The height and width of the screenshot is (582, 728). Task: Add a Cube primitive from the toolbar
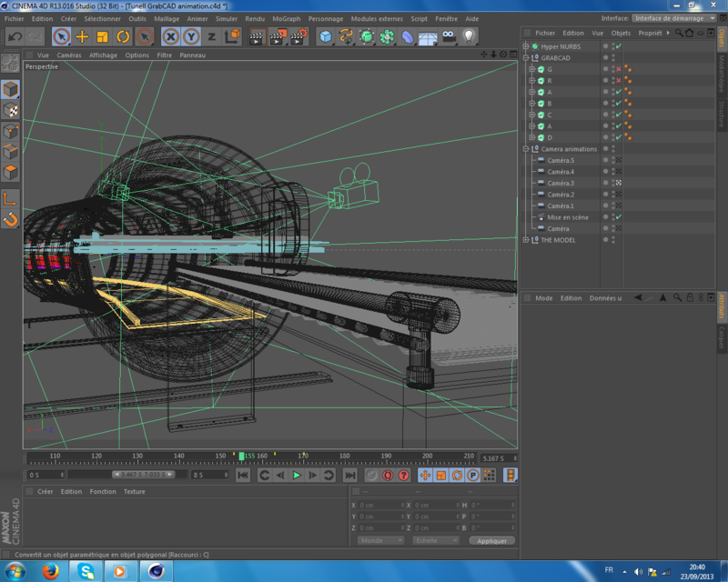pyautogui.click(x=324, y=35)
